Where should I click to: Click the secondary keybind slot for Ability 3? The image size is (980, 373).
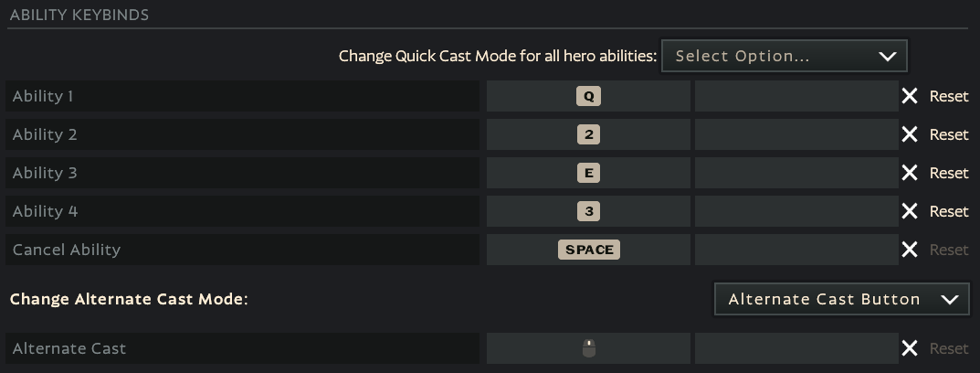[796, 173]
